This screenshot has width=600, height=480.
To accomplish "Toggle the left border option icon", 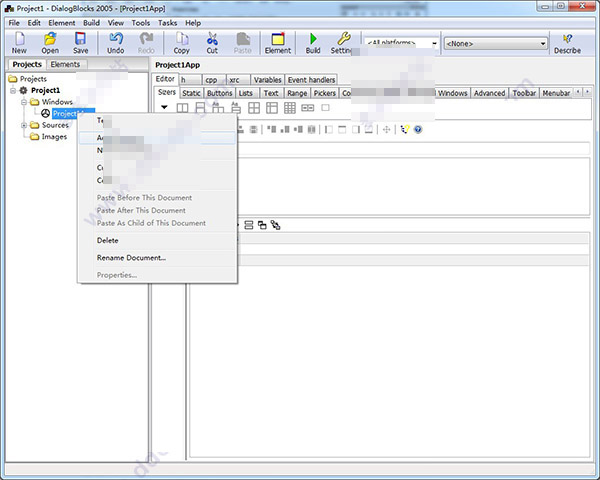I will (329, 130).
